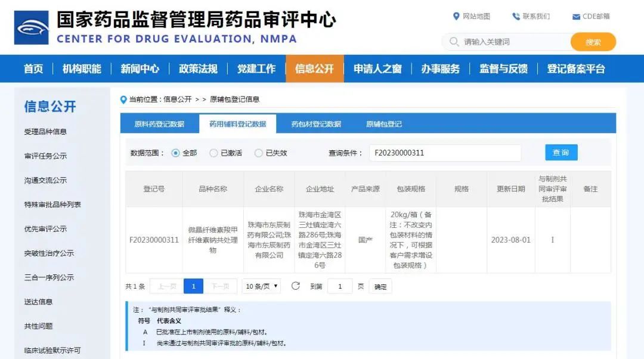The height and width of the screenshot is (359, 644).
Task: Click the update date 2023-08-01 cell
Action: (511, 240)
